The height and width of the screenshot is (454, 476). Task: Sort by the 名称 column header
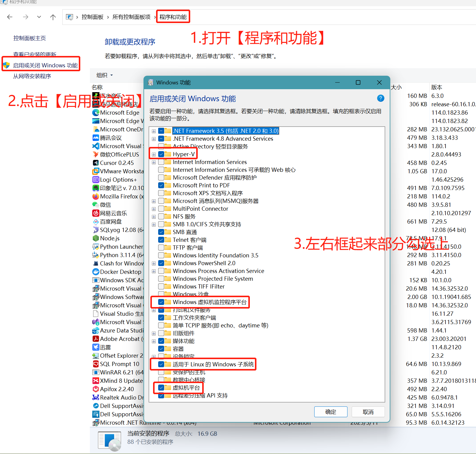pos(97,87)
